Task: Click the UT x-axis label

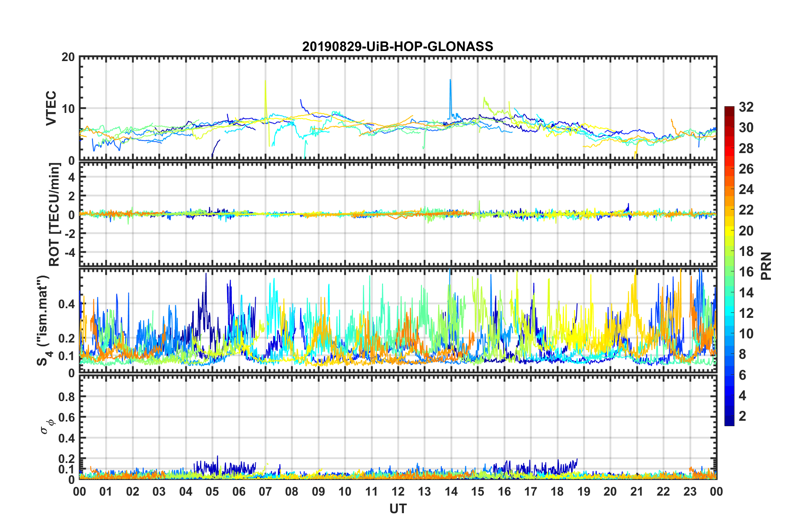Action: (398, 508)
